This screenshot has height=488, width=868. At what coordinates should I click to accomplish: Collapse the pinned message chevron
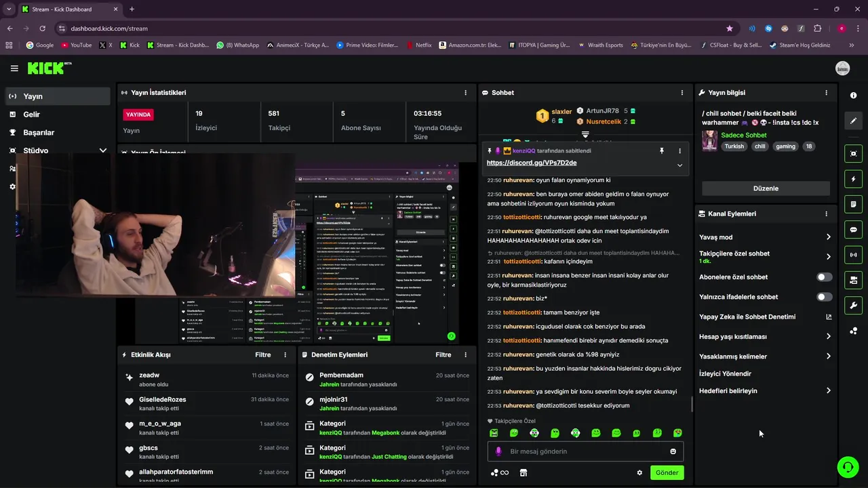coord(679,165)
